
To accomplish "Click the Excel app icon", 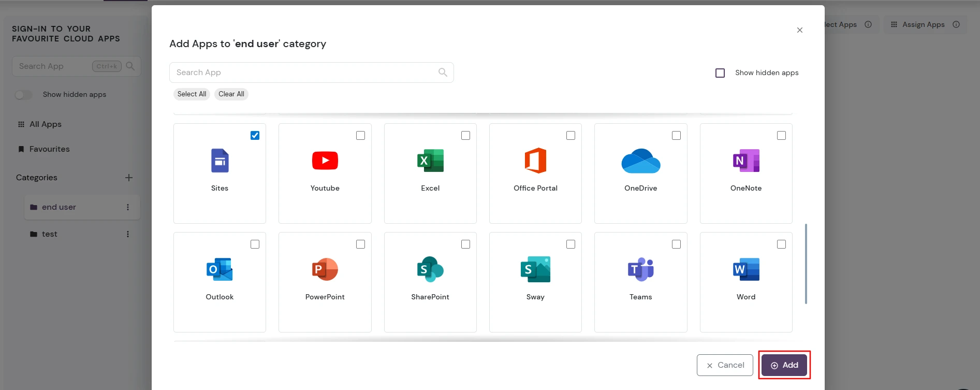I will point(430,161).
